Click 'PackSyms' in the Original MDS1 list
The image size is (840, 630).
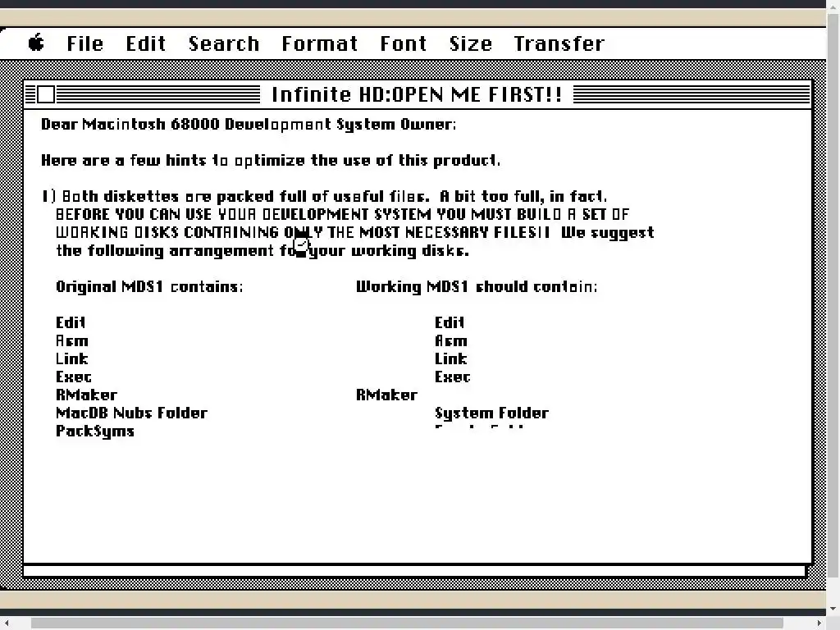[95, 431]
